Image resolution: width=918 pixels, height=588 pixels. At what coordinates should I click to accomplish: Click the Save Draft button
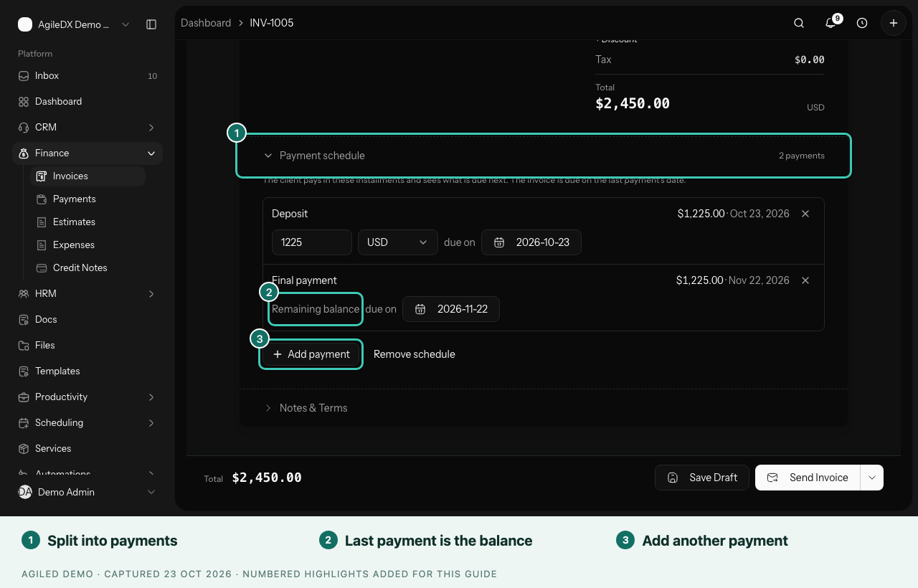(702, 478)
